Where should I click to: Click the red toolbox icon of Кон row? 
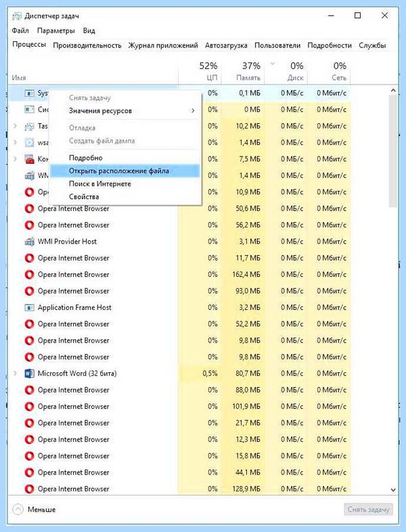click(30, 159)
